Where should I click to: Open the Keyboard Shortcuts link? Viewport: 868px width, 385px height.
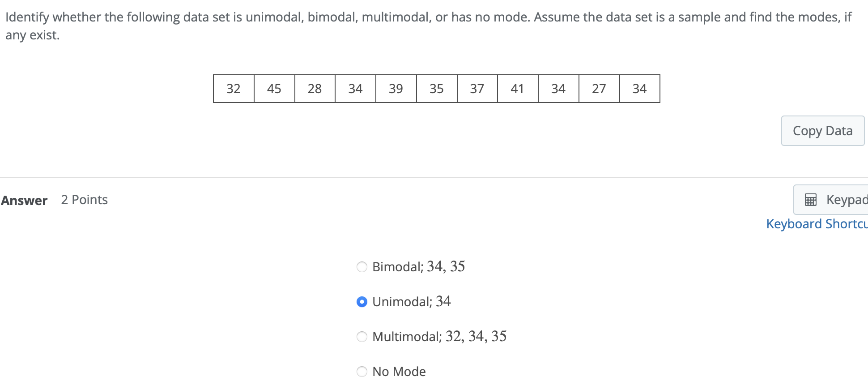815,223
